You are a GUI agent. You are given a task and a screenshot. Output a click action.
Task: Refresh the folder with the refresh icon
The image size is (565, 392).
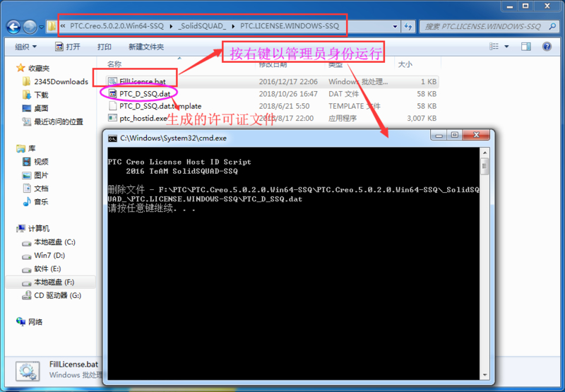[408, 26]
